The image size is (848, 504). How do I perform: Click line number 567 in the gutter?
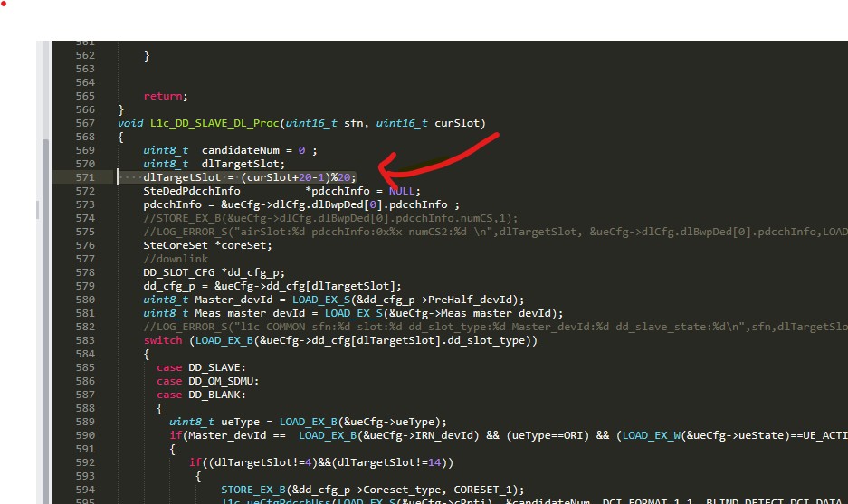pos(85,123)
